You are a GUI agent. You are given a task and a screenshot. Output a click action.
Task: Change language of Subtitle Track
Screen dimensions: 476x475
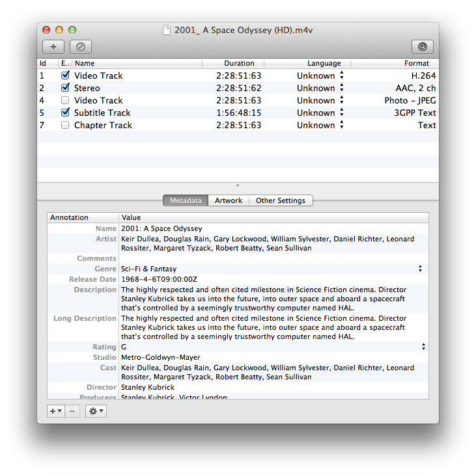pos(342,113)
